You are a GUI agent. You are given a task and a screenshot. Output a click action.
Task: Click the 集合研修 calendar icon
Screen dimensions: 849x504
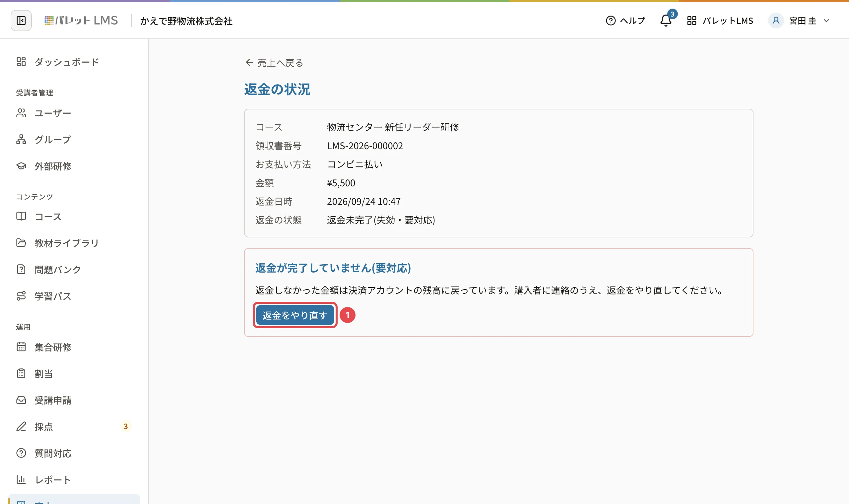[21, 347]
